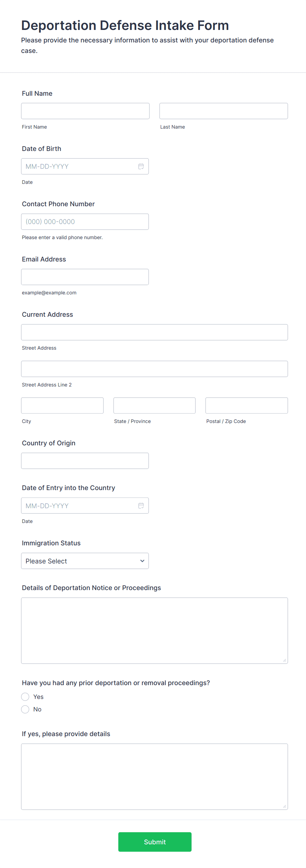The height and width of the screenshot is (868, 306).
Task: Click the State / Province field
Action: (154, 405)
